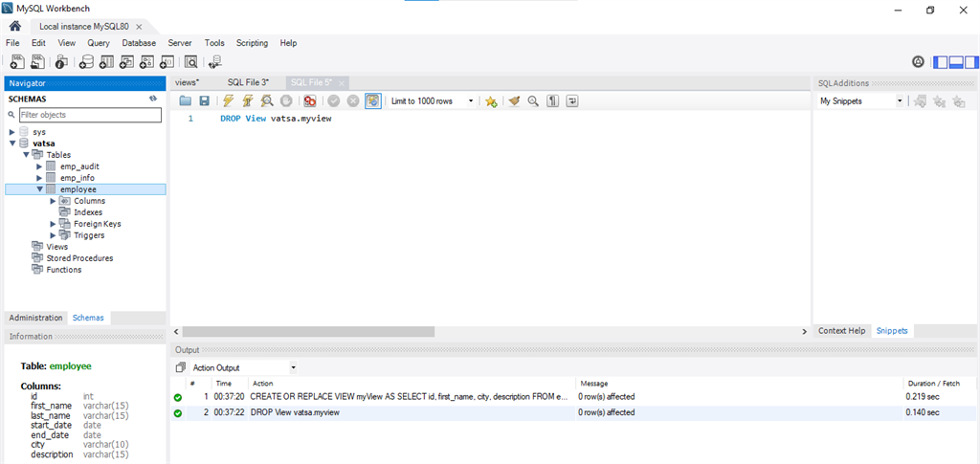The width and height of the screenshot is (980, 464).
Task: Create a new stored procedure icon
Action: click(146, 61)
